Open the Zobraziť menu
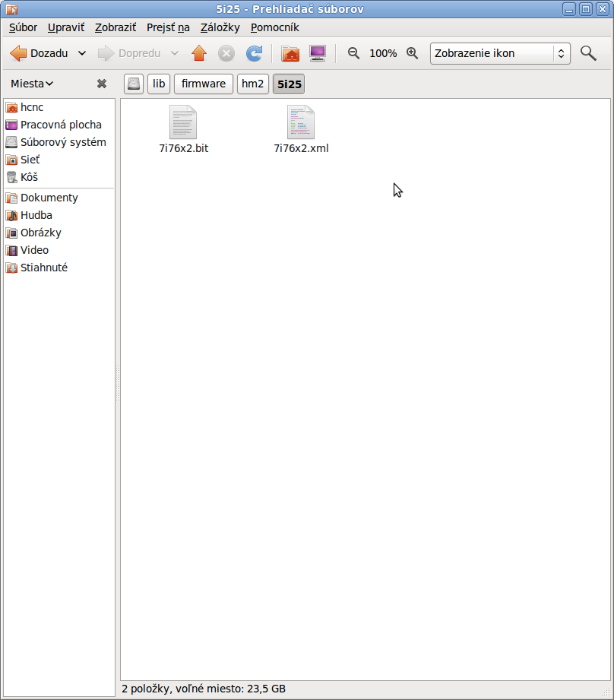The image size is (614, 700). point(115,27)
